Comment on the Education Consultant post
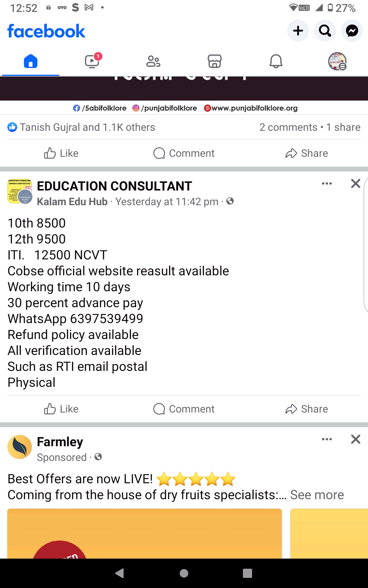368x588 pixels. [x=184, y=409]
